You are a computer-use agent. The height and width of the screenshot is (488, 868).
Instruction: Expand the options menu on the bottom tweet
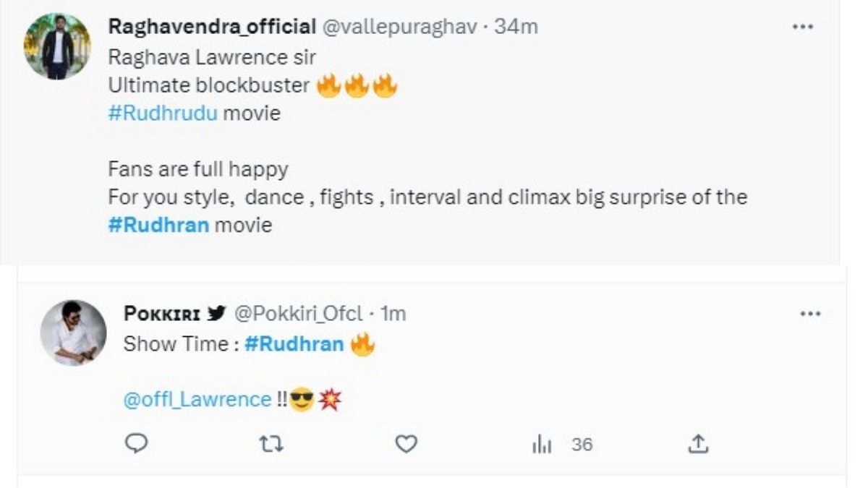811,314
